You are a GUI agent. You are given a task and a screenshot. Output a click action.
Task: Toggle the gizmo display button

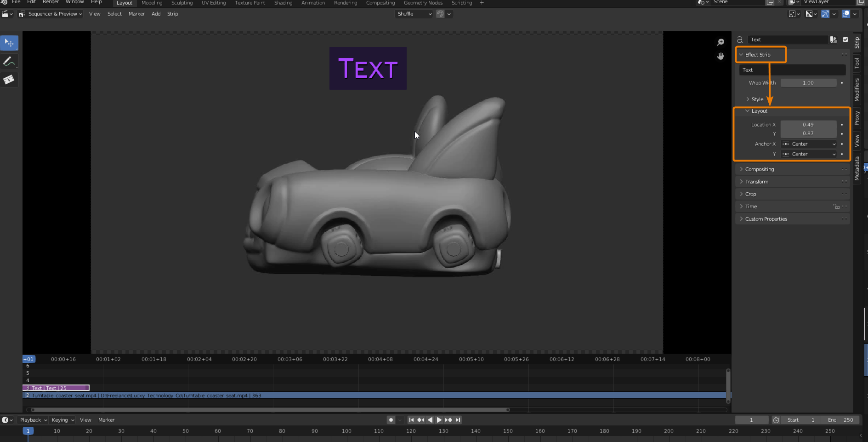[x=825, y=14]
